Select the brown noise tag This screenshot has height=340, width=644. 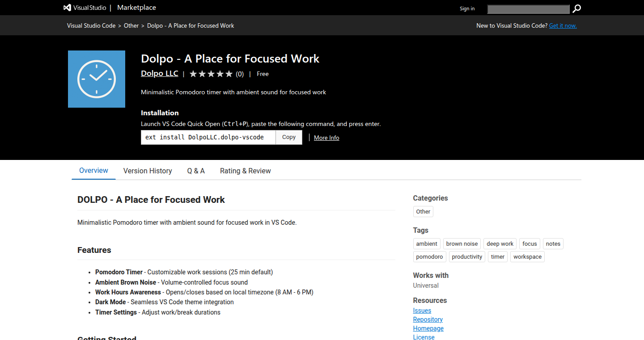(x=462, y=244)
